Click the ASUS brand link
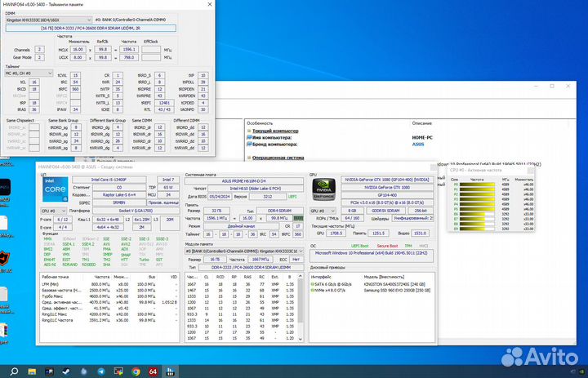The height and width of the screenshot is (378, 588). (x=418, y=144)
